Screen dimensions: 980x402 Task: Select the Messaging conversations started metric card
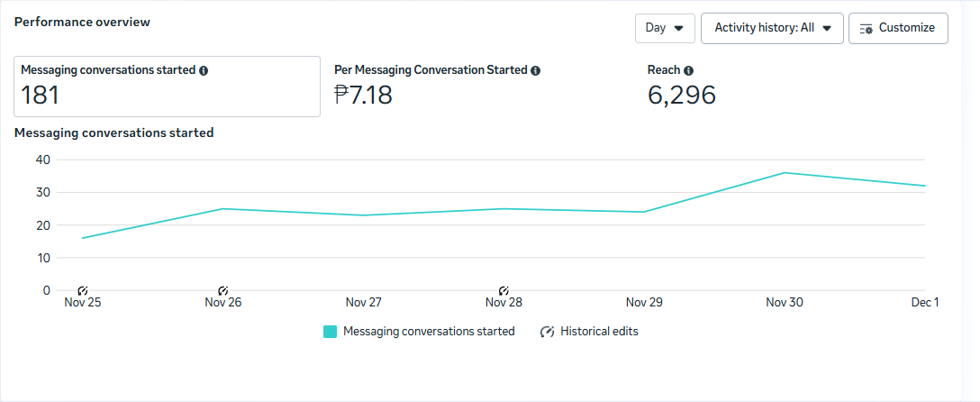point(167,87)
